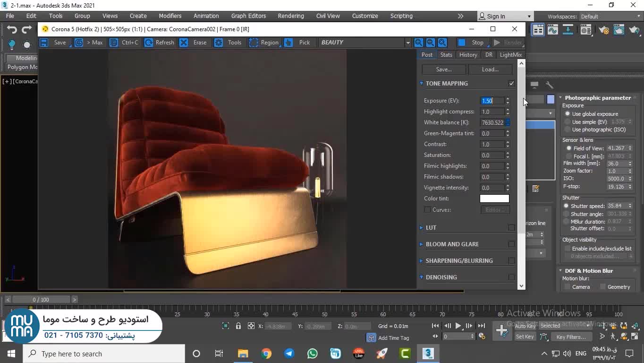Disable the Tone Mapping checkbox
Screen dimensions: 644x363
(511, 84)
